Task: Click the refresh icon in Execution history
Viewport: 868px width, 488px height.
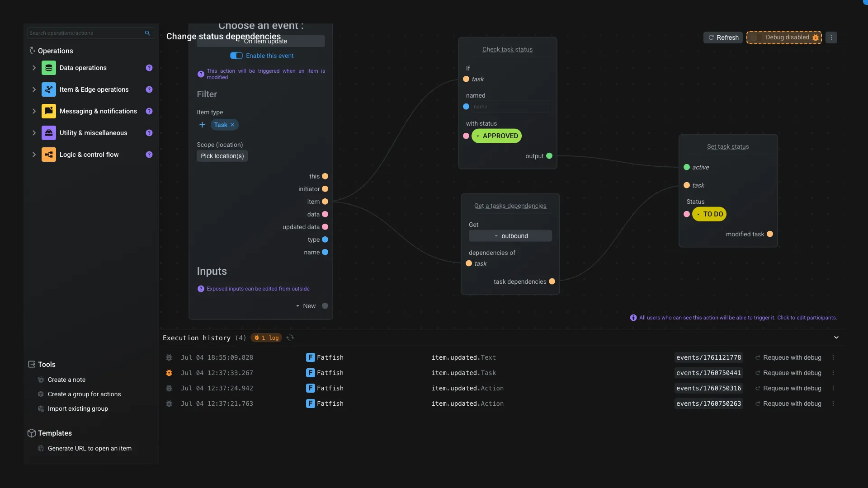Action: coord(290,338)
